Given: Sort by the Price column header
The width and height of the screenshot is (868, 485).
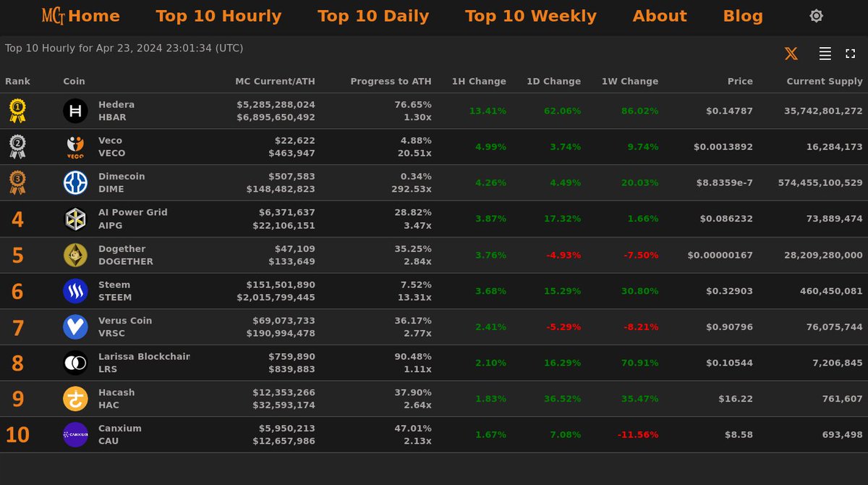Looking at the screenshot, I should [x=740, y=81].
